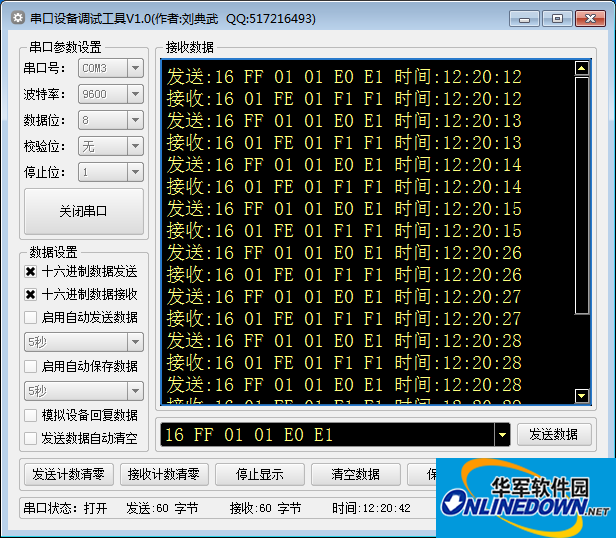Image resolution: width=616 pixels, height=538 pixels.
Task: Enable 启用自动保存数据 checkbox
Action: click(31, 366)
